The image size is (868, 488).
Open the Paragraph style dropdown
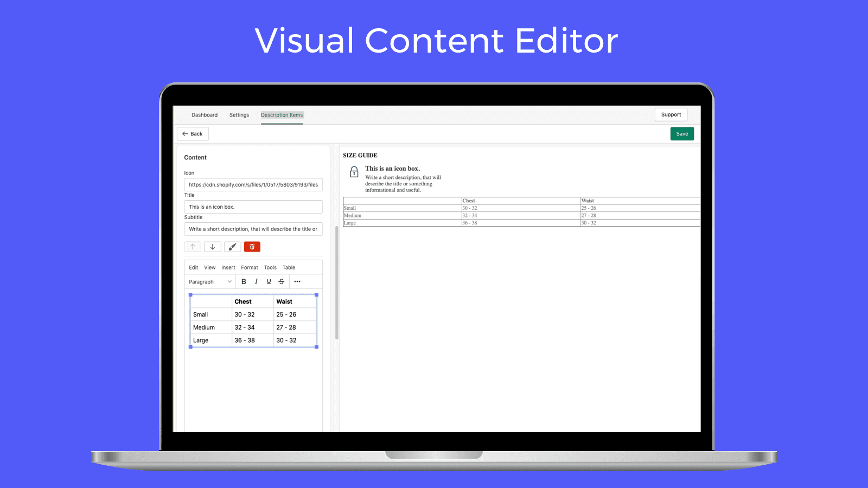[x=209, y=281]
